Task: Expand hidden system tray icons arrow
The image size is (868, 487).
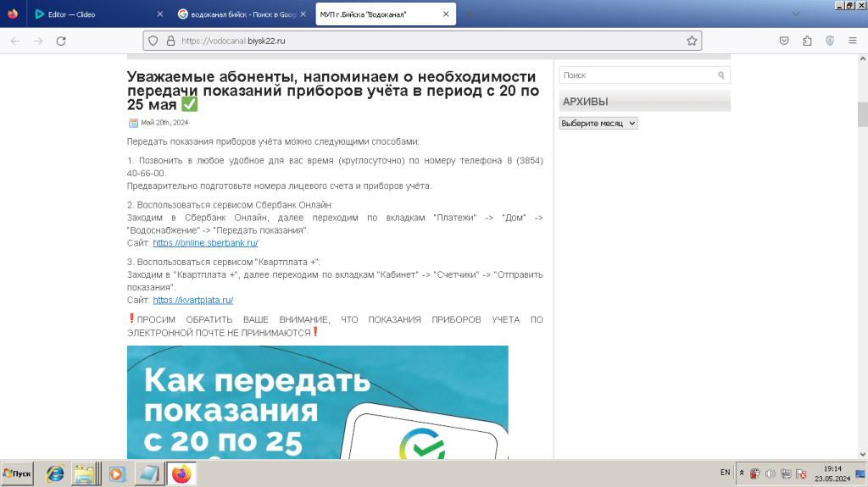Action: tap(743, 473)
